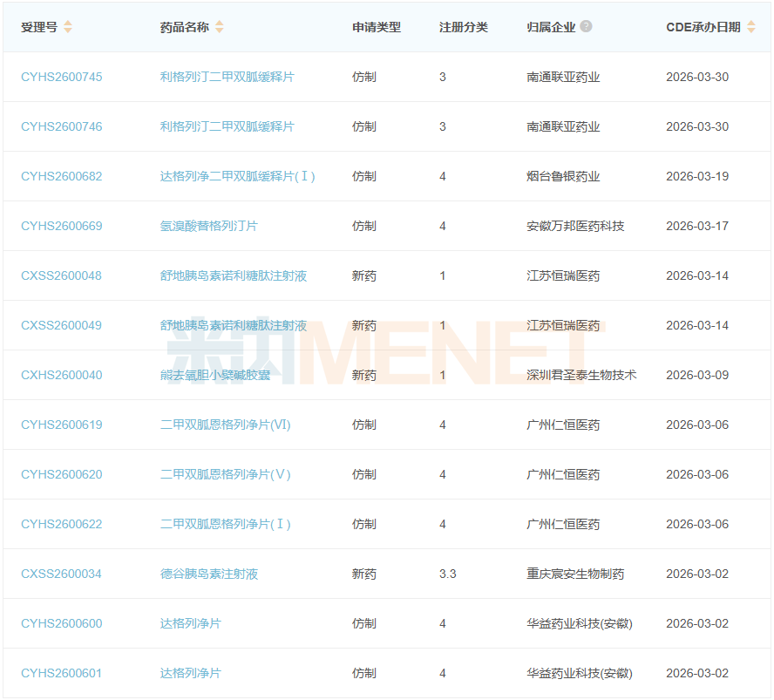Open record CYHS2600622
Viewport: 774px width, 700px height.
tap(61, 524)
